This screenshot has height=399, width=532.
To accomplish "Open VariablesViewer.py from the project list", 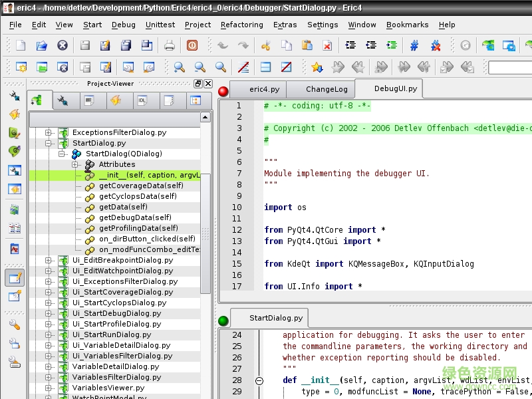I will click(108, 388).
